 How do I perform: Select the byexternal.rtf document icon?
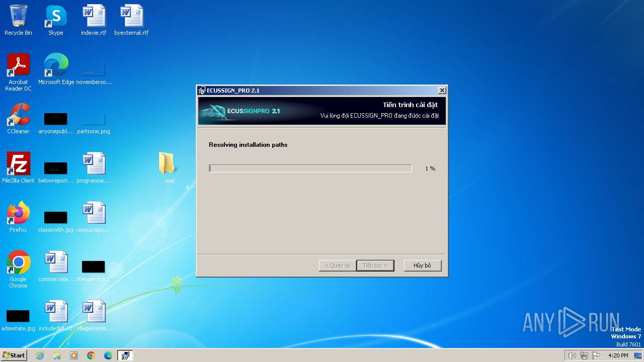click(x=131, y=20)
